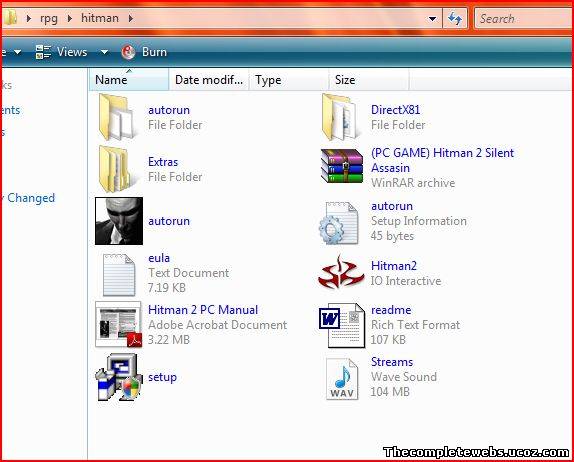
Task: Click the autorun File Folder name text
Action: click(x=169, y=110)
